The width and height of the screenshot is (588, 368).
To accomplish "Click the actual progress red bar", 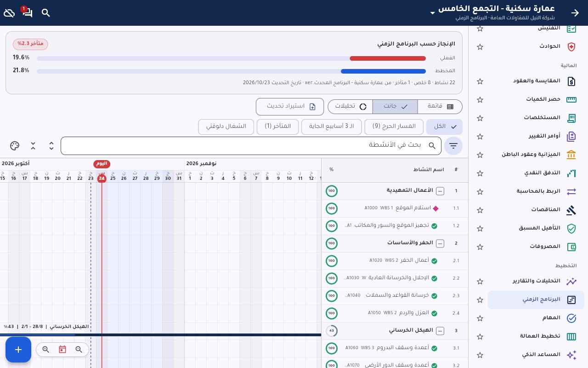I will 388,58.
